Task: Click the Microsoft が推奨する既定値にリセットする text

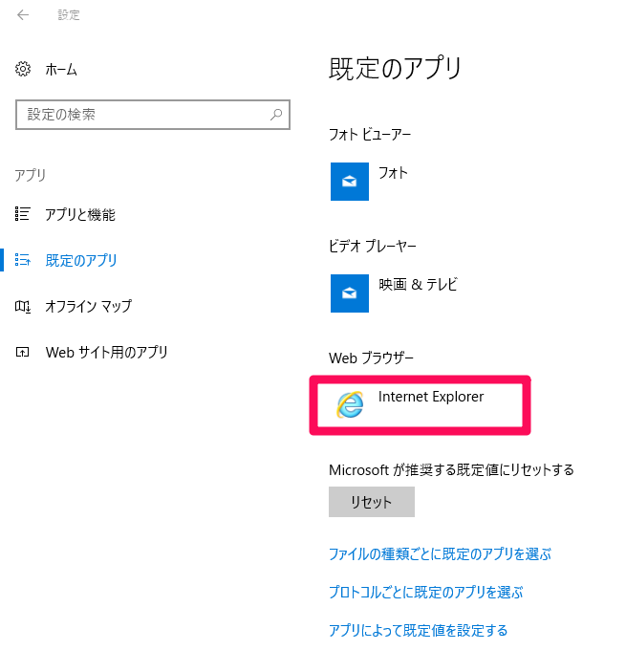Action: click(x=451, y=469)
